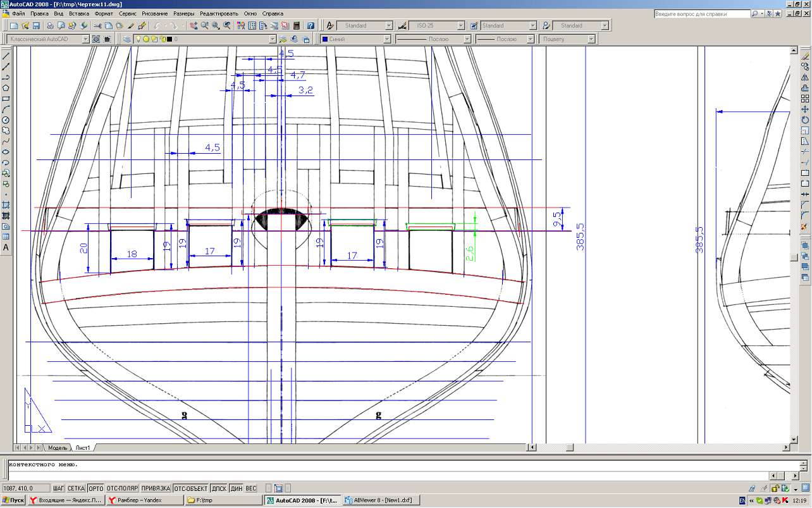
Task: Click the Rotate tool icon
Action: click(805, 120)
